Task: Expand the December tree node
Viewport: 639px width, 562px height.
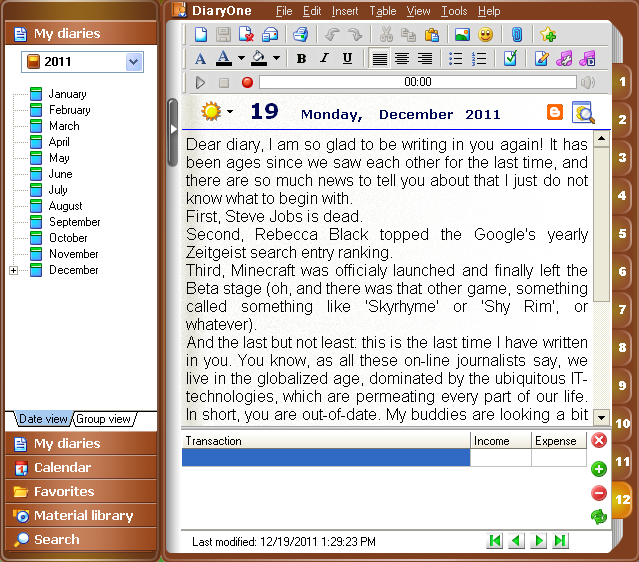Action: (13, 271)
